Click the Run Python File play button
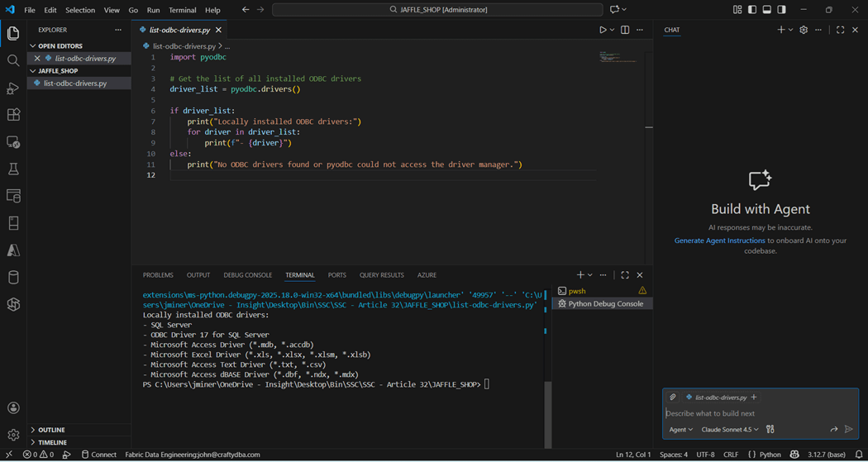 pyautogui.click(x=603, y=30)
